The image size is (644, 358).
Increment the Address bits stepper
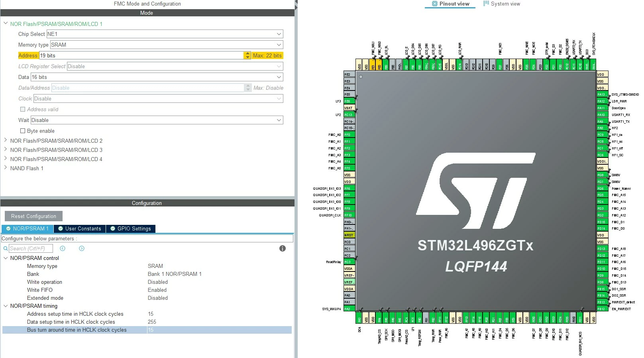(x=247, y=53)
